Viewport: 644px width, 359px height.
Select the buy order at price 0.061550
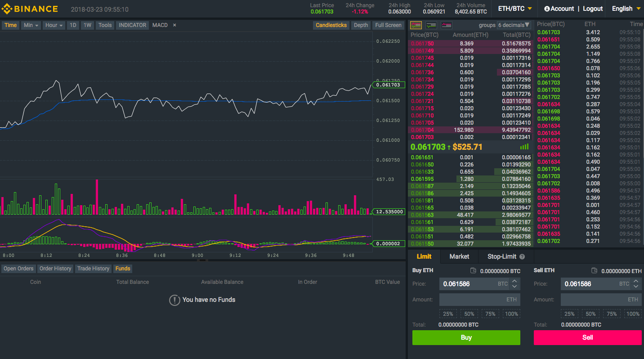point(470,244)
